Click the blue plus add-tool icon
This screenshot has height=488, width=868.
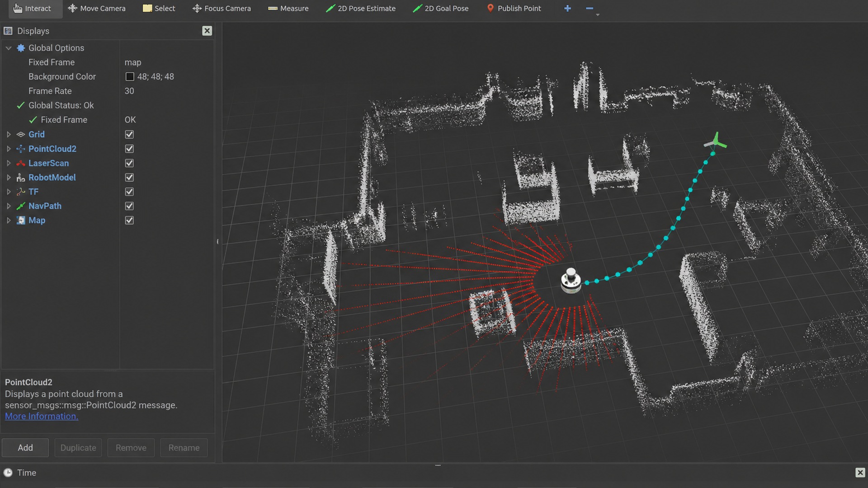point(567,8)
